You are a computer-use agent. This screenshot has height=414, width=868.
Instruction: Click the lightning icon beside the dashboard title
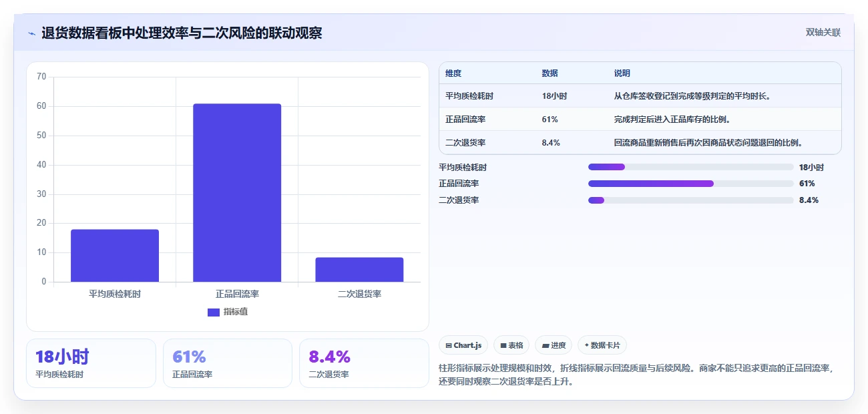point(31,33)
